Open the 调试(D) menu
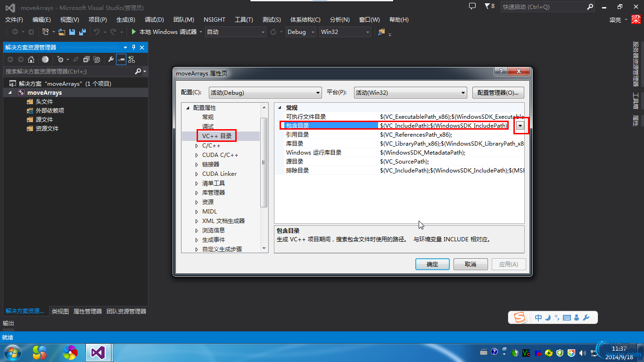 (x=154, y=20)
